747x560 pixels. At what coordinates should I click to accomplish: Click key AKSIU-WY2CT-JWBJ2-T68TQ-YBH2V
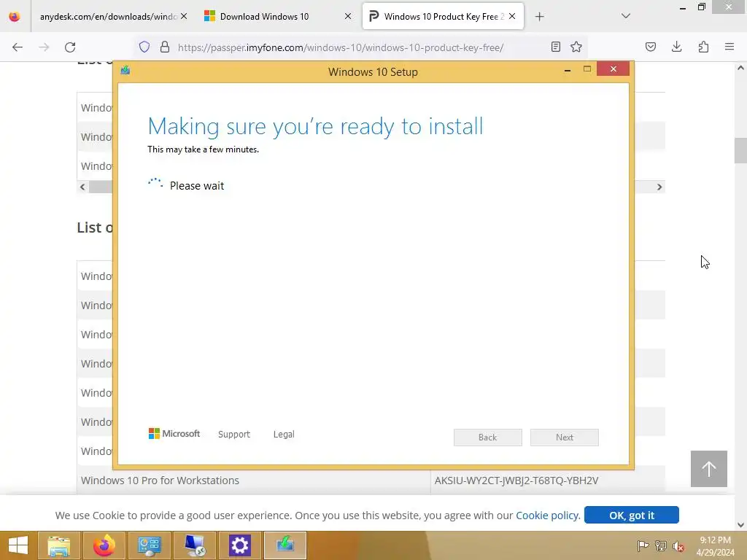pyautogui.click(x=516, y=481)
